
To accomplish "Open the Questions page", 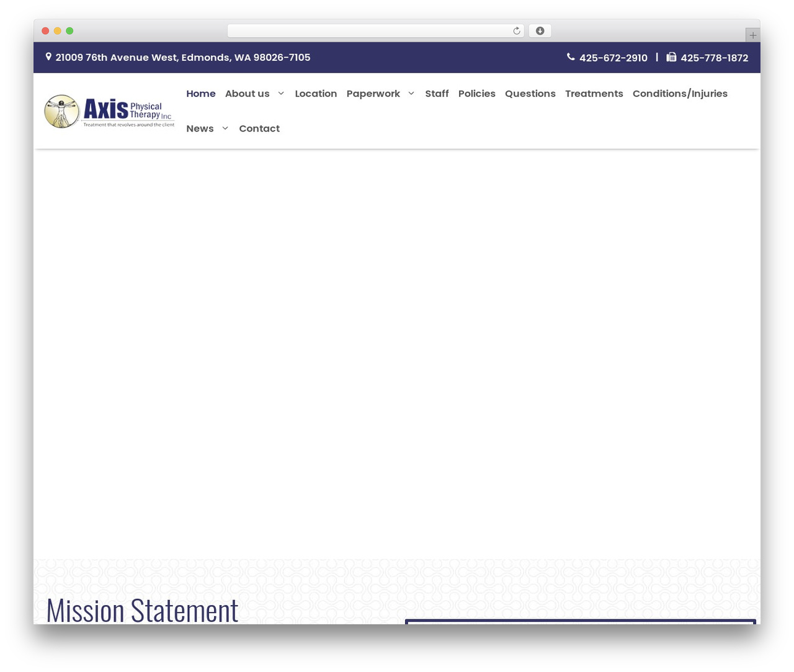I will click(530, 94).
